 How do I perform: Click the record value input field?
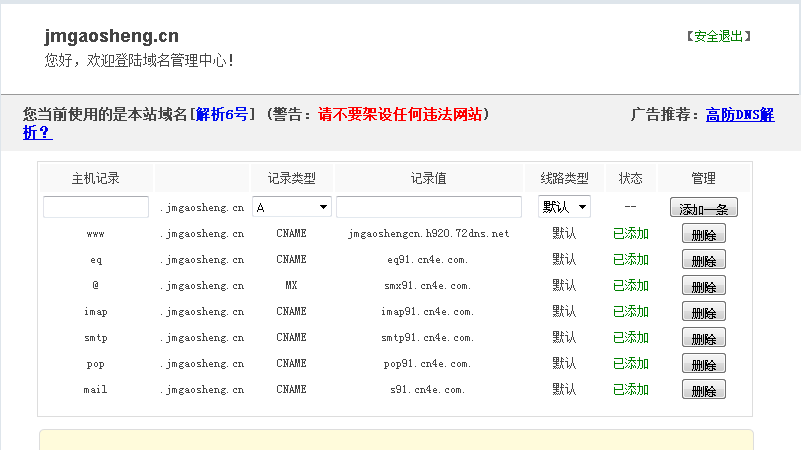point(428,207)
